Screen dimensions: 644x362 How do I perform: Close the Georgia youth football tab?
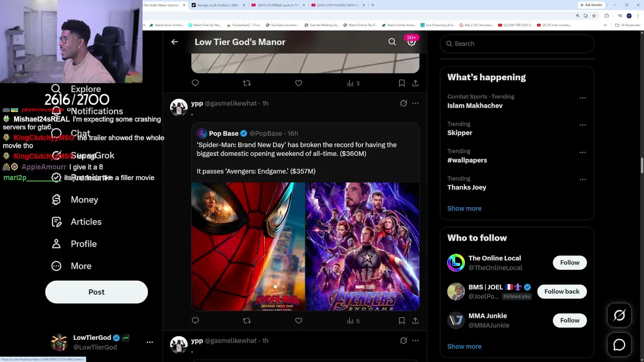click(x=244, y=5)
